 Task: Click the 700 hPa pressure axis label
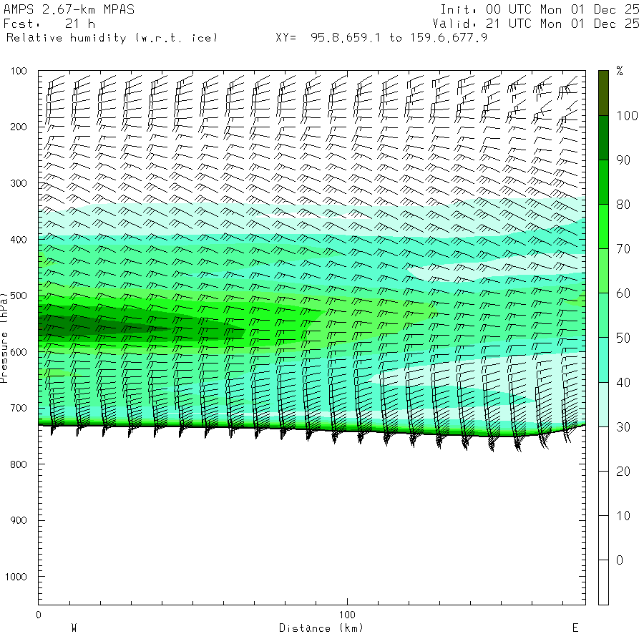tap(19, 409)
